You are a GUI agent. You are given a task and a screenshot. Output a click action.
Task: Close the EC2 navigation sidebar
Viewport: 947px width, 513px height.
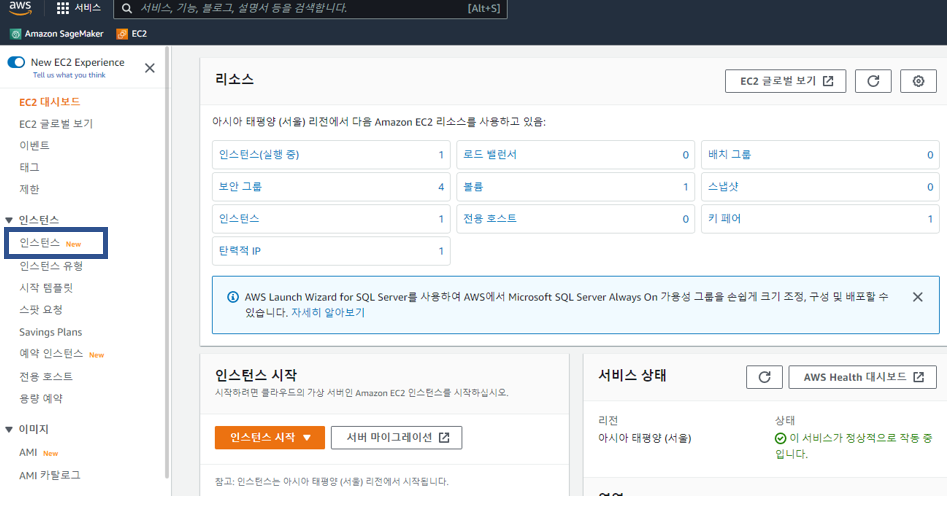[150, 68]
